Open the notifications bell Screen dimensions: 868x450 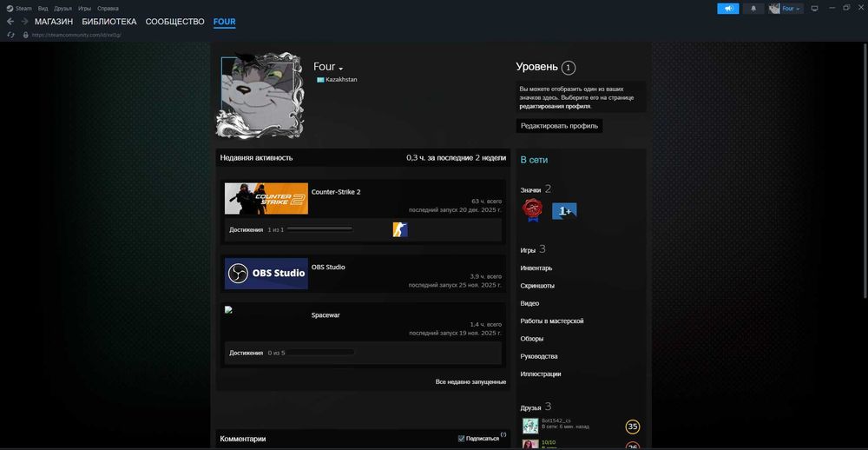point(753,9)
